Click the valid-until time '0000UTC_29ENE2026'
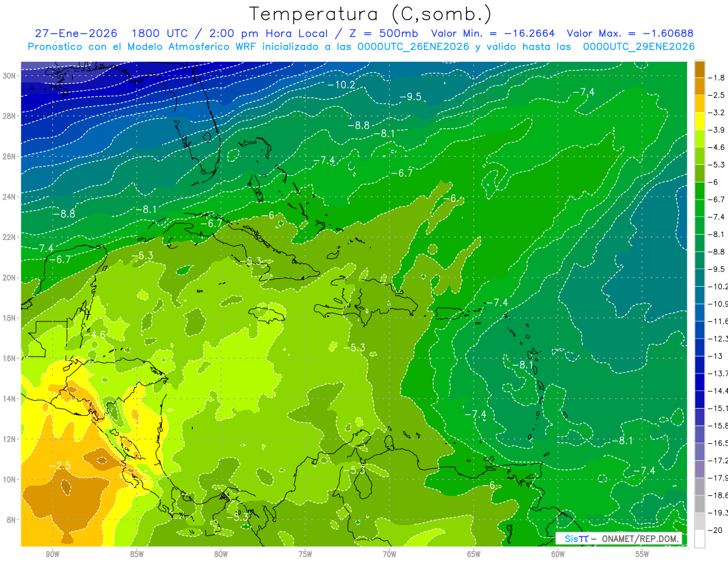The image size is (728, 562). (x=639, y=47)
